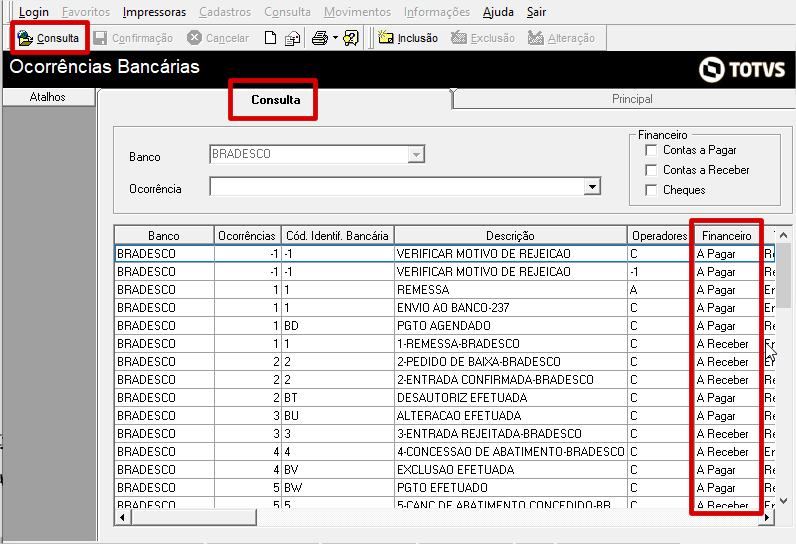Open the Consulta menu in menu bar
This screenshot has height=544, width=796.
coord(287,12)
